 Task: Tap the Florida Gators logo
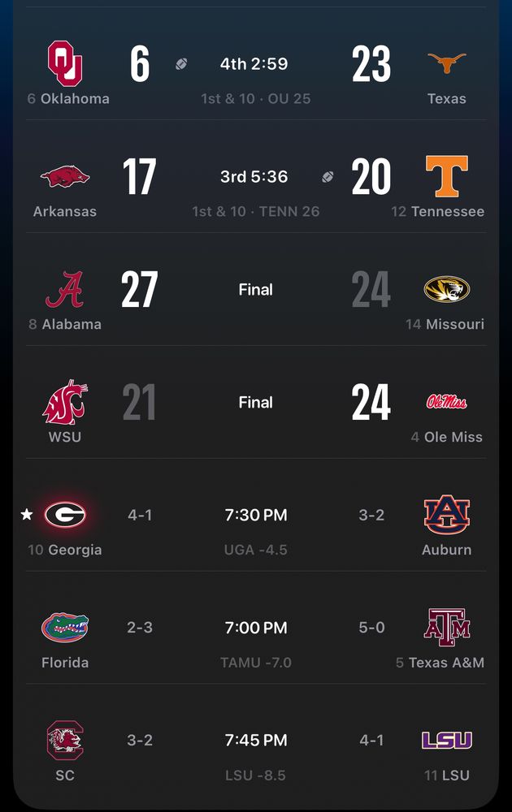tap(65, 628)
